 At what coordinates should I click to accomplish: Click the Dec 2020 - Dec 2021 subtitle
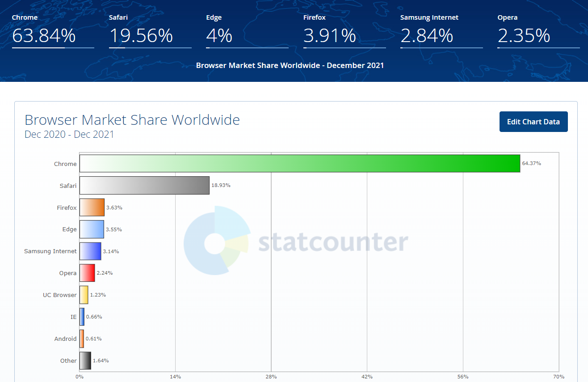69,134
